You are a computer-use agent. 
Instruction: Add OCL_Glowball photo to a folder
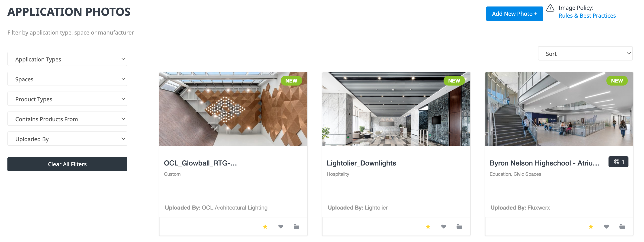(x=296, y=226)
